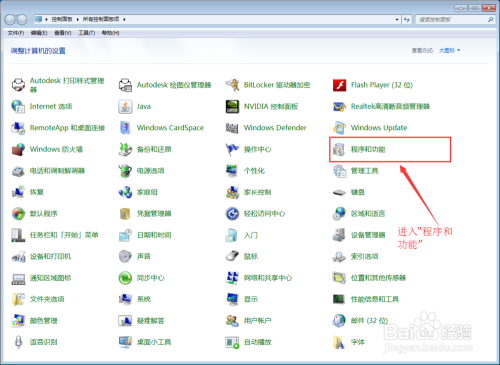
Task: Open Autodesk 打印样式管理器 icon
Action: coord(18,85)
